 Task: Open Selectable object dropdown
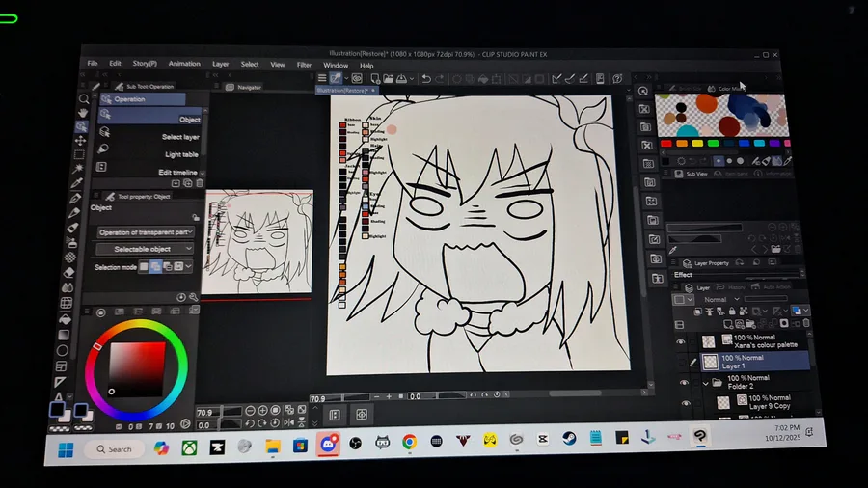[x=144, y=249]
